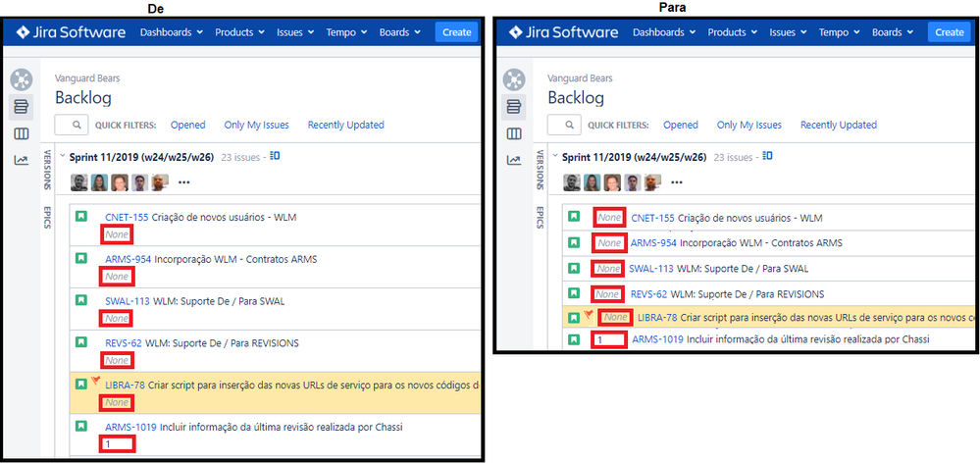Focus the backlog search field in Para screenshot
The height and width of the screenshot is (464, 980).
coord(564,125)
